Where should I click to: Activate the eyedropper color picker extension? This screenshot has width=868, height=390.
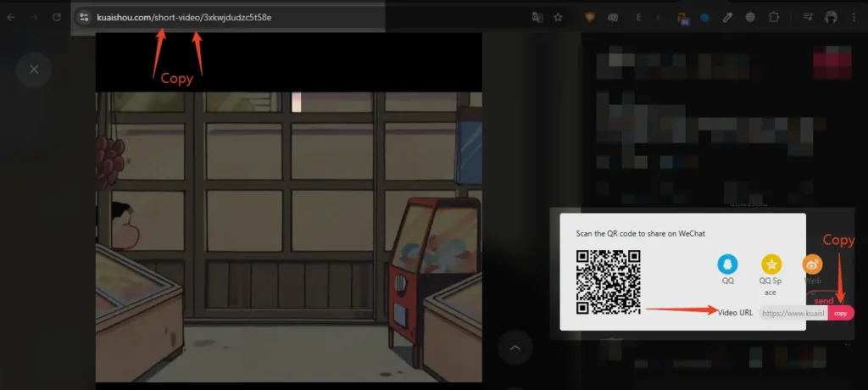pyautogui.click(x=727, y=17)
